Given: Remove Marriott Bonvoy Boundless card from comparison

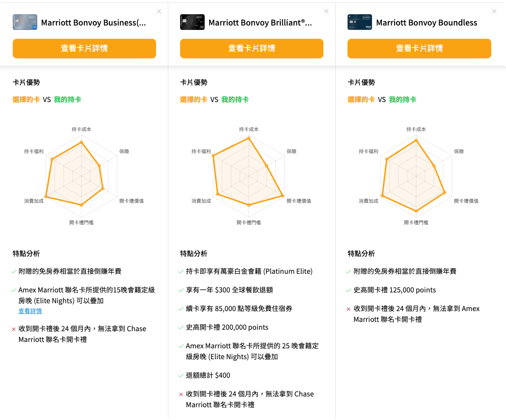Looking at the screenshot, I should [x=494, y=11].
